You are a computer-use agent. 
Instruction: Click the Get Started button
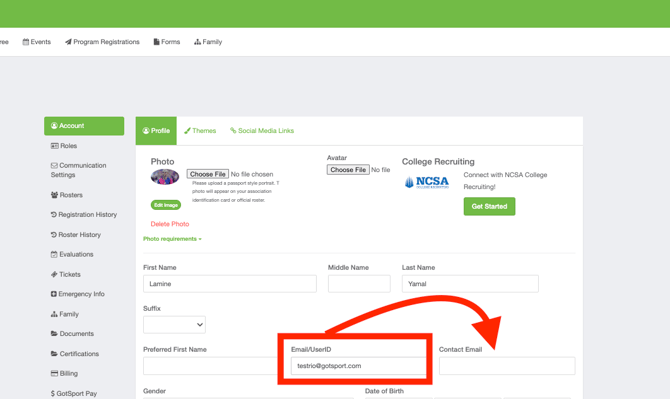point(489,206)
